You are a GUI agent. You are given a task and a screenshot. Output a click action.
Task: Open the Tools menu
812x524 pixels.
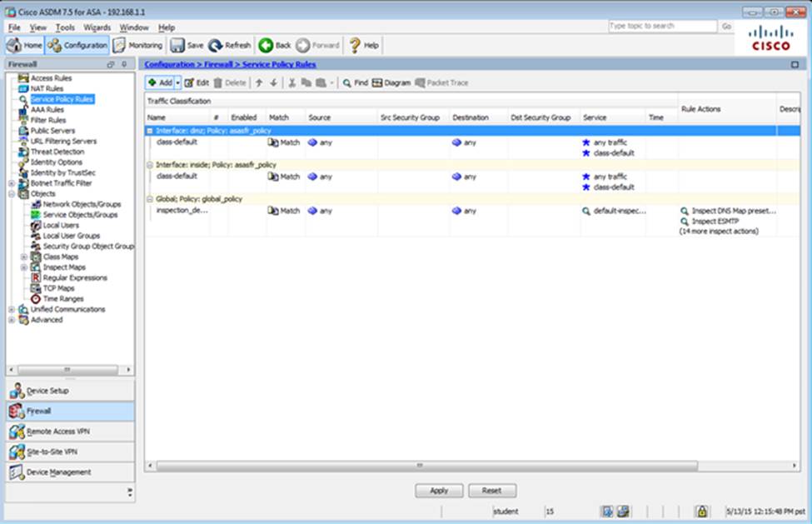(x=65, y=27)
